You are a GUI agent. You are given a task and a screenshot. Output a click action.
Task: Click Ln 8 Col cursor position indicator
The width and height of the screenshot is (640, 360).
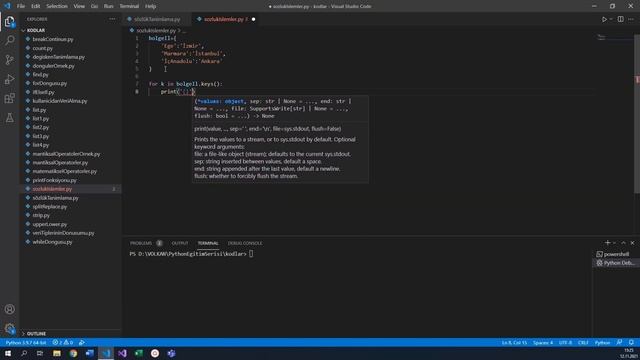point(514,342)
